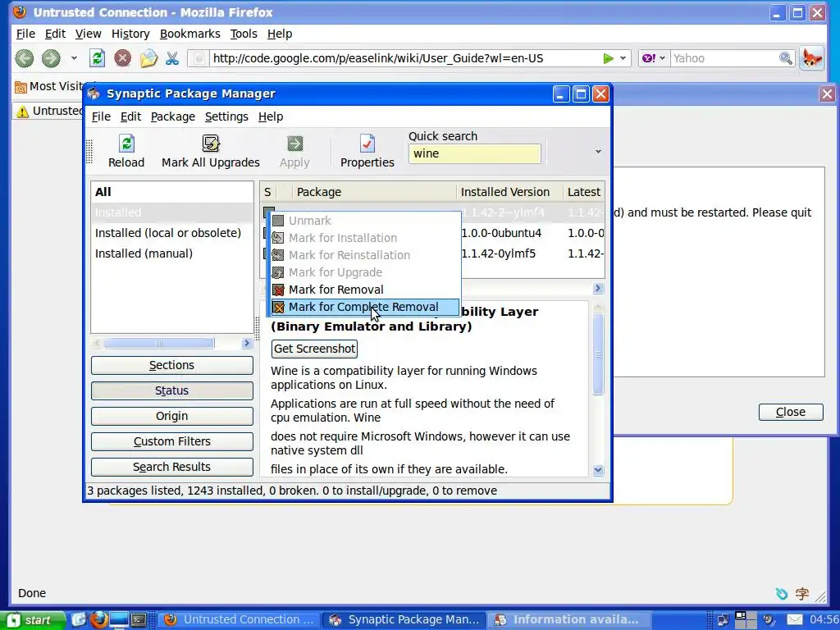Click the Custom Filters button
Viewport: 840px width, 630px height.
[172, 441]
